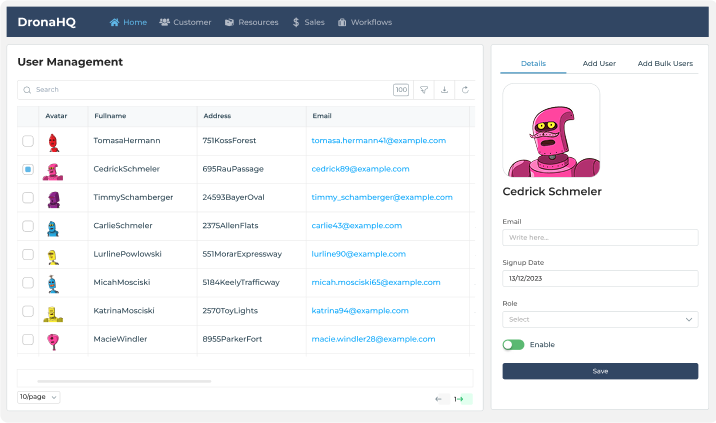Click the Workflows briefcase icon
This screenshot has height=423, width=716.
click(x=342, y=22)
